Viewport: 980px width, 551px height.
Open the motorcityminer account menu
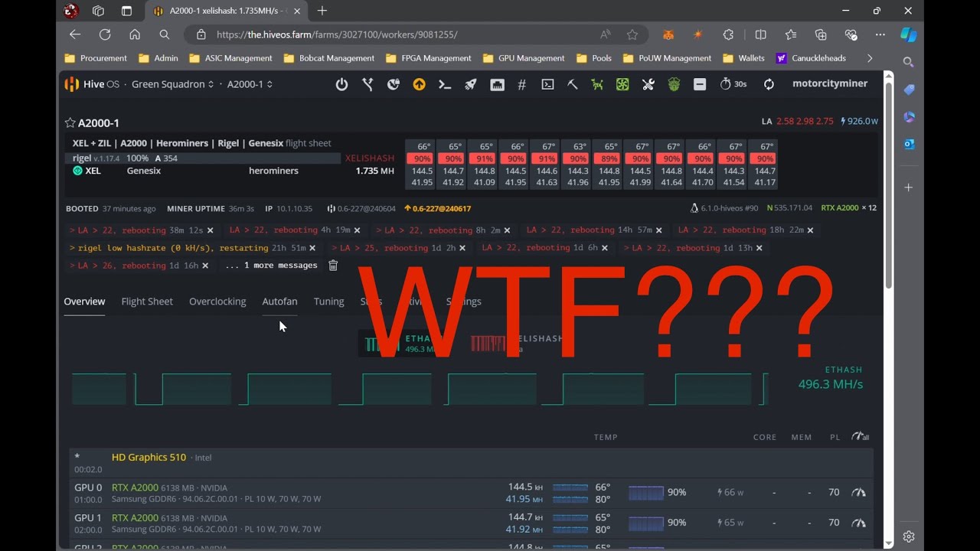pyautogui.click(x=830, y=83)
